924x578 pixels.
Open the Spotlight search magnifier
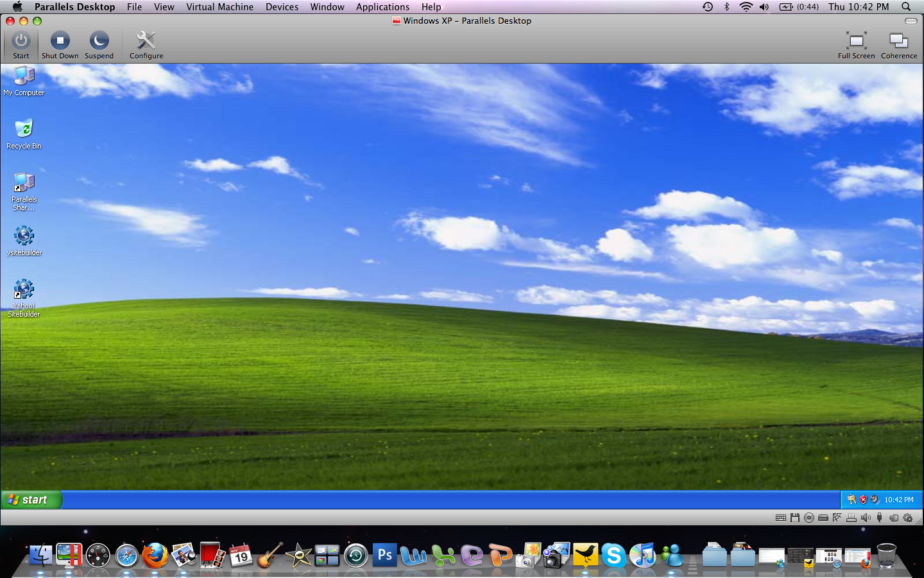906,7
